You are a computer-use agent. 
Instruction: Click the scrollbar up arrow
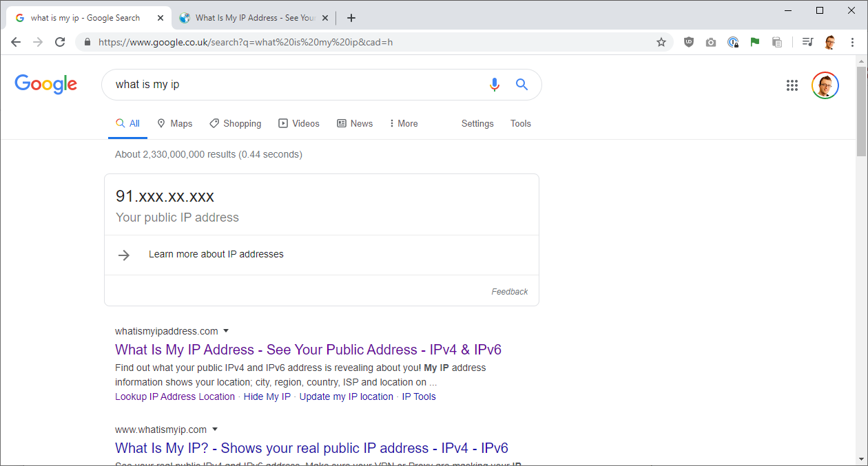point(861,61)
